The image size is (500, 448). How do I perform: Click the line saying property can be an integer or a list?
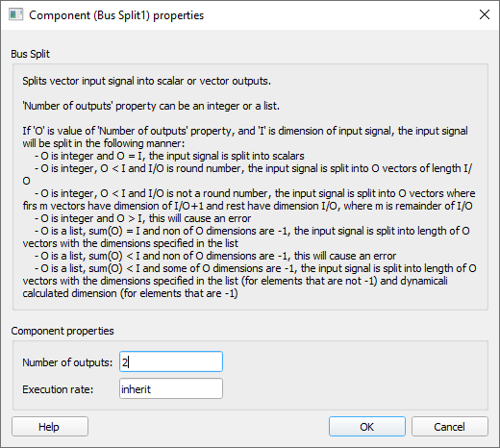(151, 106)
